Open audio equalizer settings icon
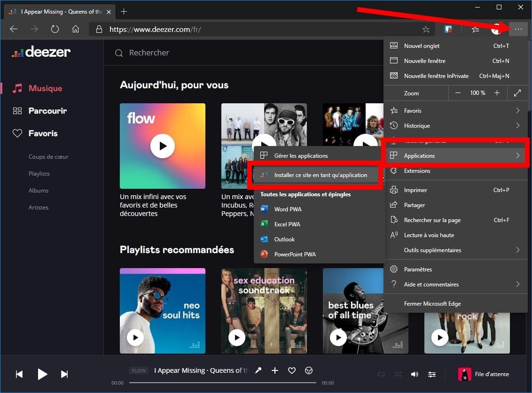The height and width of the screenshot is (393, 532). (431, 374)
